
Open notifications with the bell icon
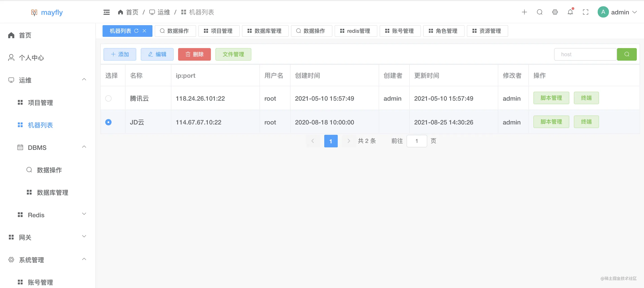tap(570, 12)
